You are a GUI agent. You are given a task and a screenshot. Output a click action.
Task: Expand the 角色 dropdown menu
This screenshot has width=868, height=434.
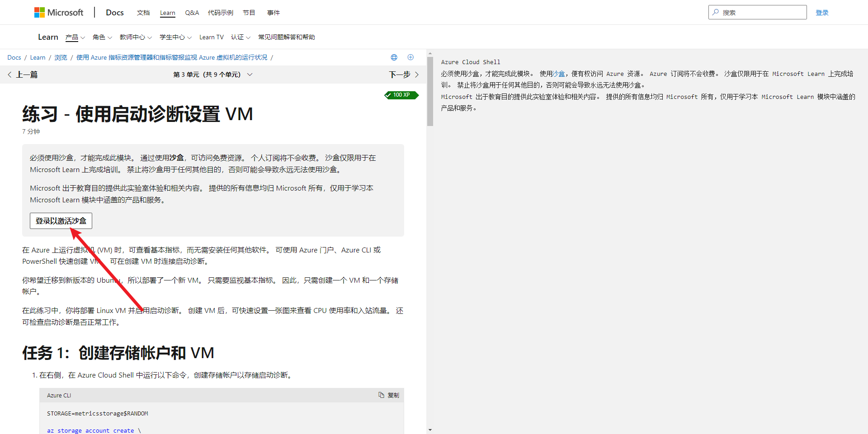pyautogui.click(x=102, y=37)
